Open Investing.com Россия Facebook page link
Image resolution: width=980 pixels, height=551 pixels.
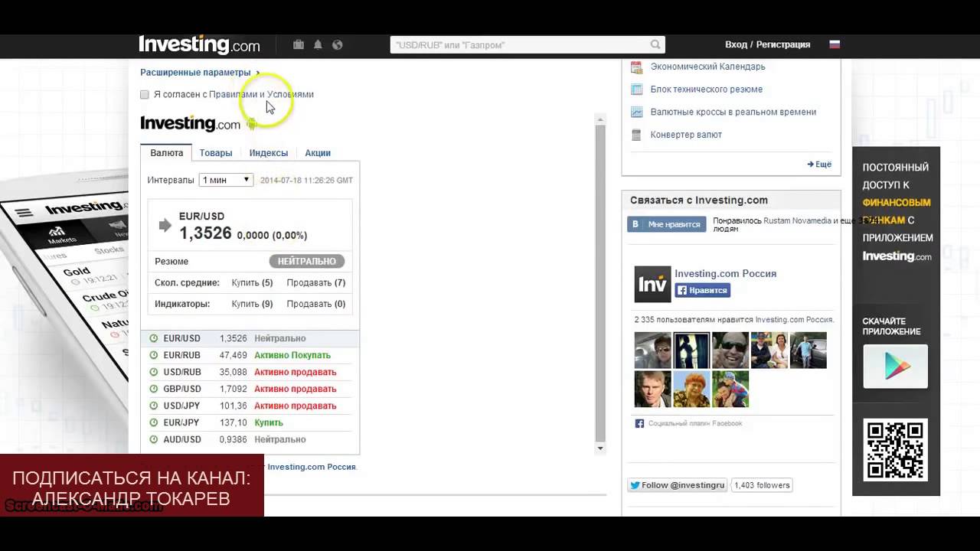(x=725, y=273)
